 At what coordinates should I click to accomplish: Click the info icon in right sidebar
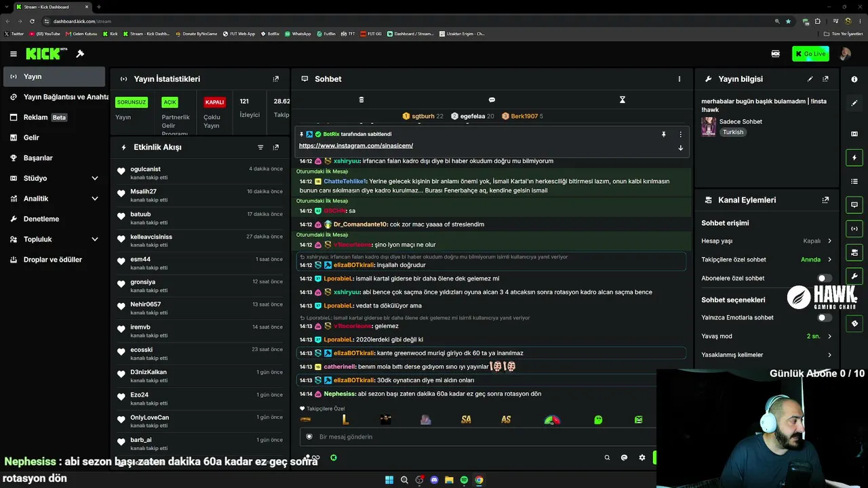[854, 79]
